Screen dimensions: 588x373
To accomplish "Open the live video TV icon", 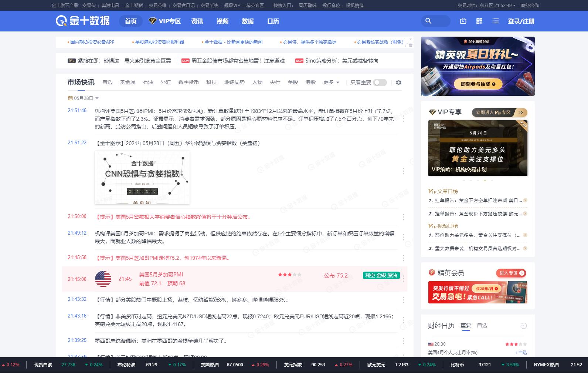I will pyautogui.click(x=463, y=21).
